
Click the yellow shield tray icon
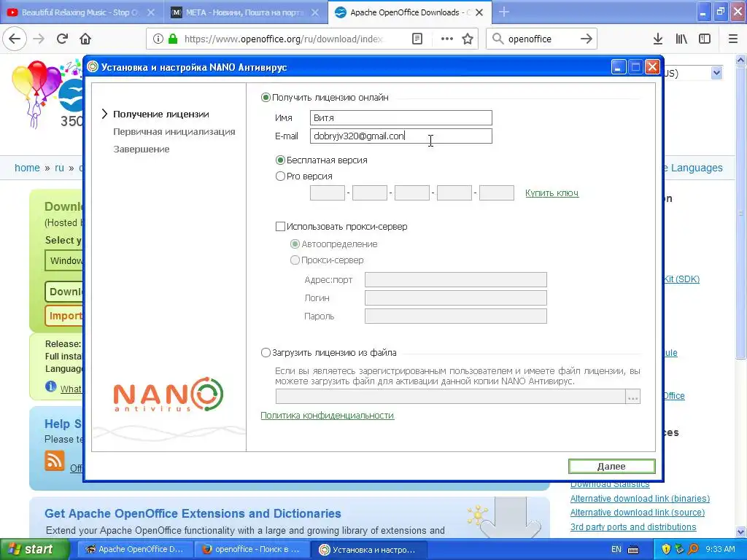(x=666, y=549)
